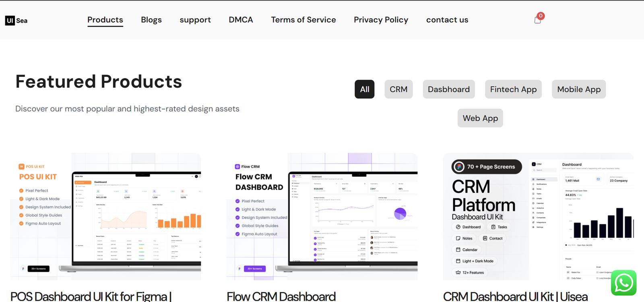Click the UI Sea logo
Screen dimensions: 644x302
(x=17, y=21)
